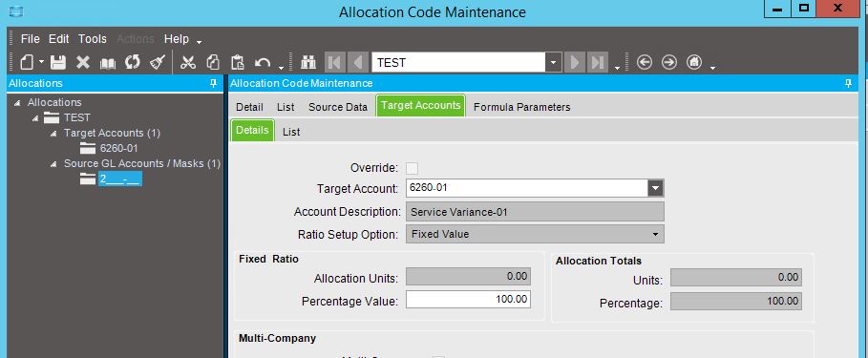
Task: Select the Details sub-tab
Action: coord(252,131)
